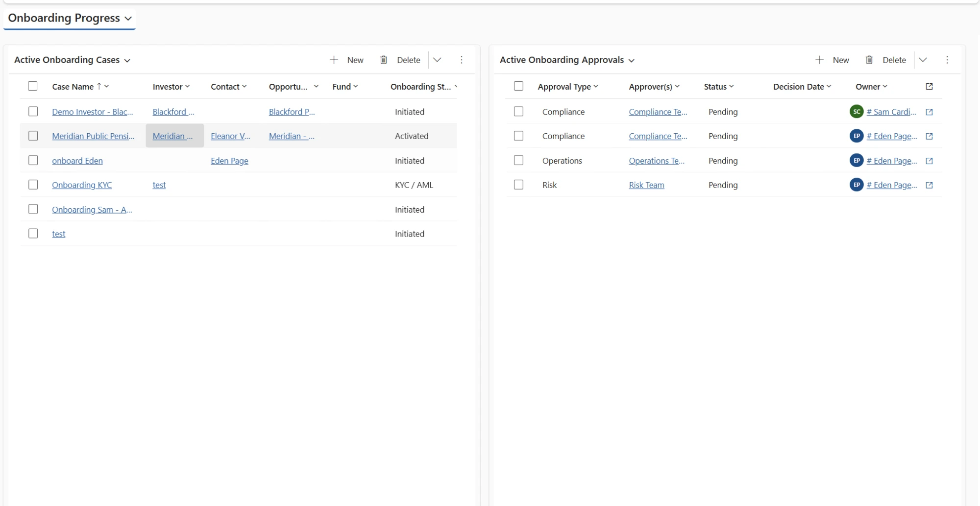
Task: Select all onboarding approvals checkbox
Action: tap(518, 86)
